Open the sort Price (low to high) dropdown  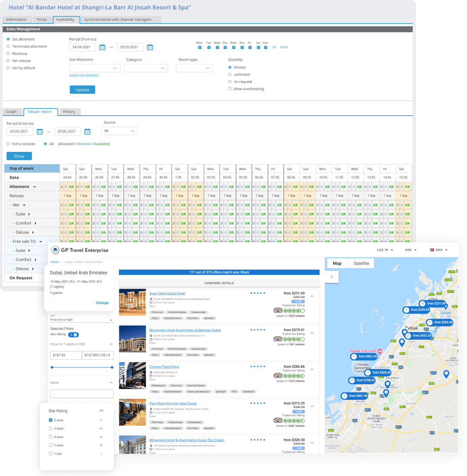(82, 320)
